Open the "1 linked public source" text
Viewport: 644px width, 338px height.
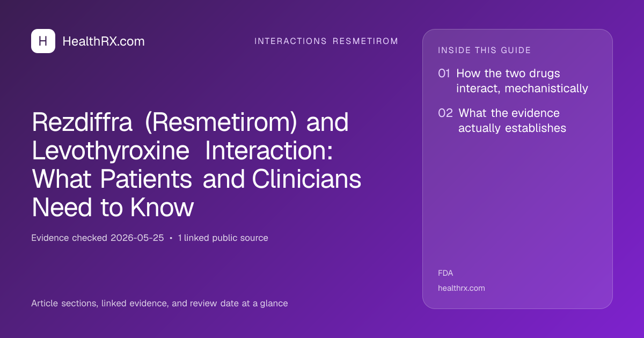click(x=223, y=238)
